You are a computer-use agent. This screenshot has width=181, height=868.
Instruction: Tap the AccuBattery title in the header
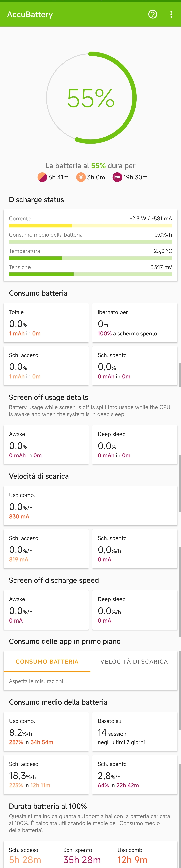30,15
